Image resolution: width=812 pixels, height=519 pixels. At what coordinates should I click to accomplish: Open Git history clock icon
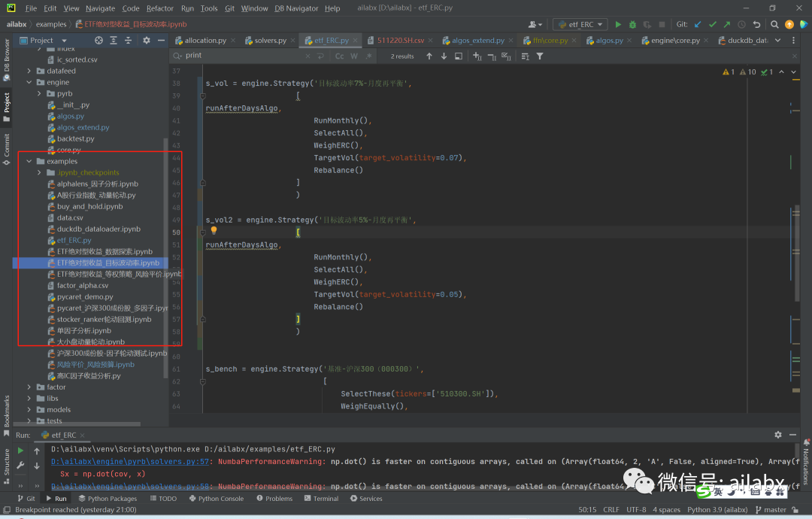pyautogui.click(x=741, y=24)
